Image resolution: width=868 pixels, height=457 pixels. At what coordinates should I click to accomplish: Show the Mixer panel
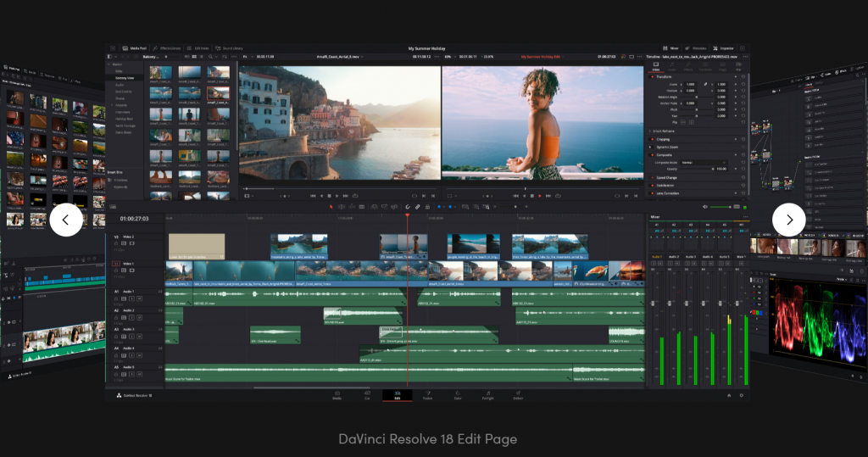tap(671, 48)
